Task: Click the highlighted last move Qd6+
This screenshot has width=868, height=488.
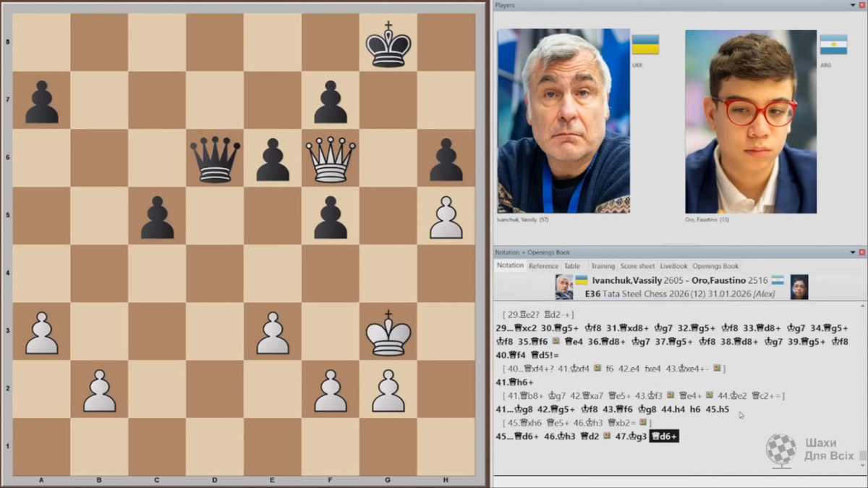Action: (x=664, y=436)
